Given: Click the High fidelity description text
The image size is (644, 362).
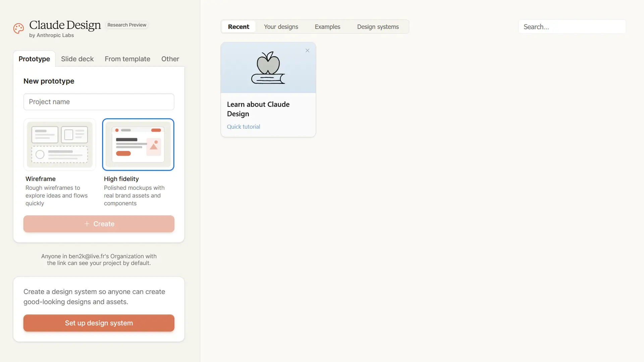Looking at the screenshot, I should [134, 196].
